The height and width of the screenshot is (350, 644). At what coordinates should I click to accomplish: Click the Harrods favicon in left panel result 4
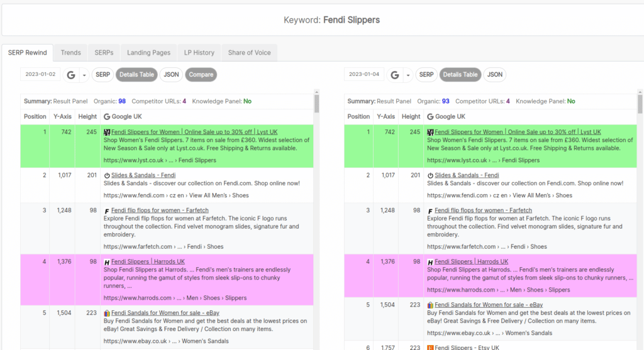(107, 262)
